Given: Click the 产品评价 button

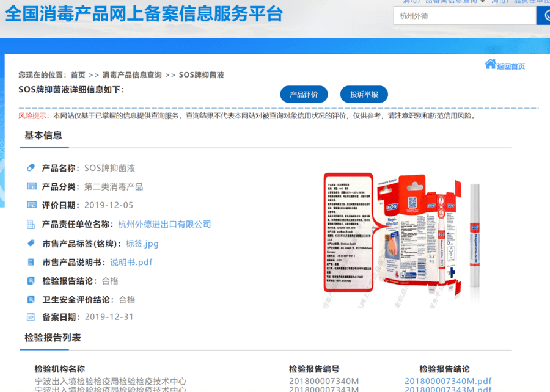Looking at the screenshot, I should 303,94.
